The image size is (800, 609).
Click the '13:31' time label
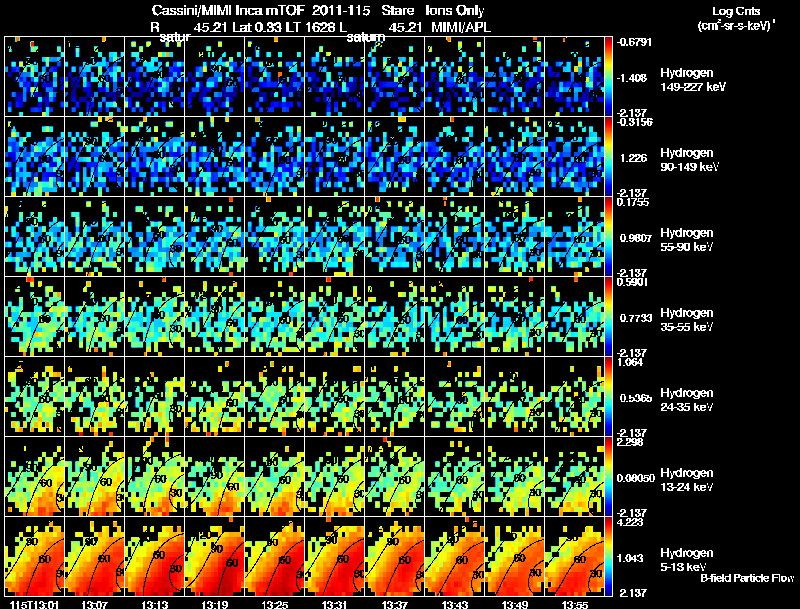(x=335, y=604)
